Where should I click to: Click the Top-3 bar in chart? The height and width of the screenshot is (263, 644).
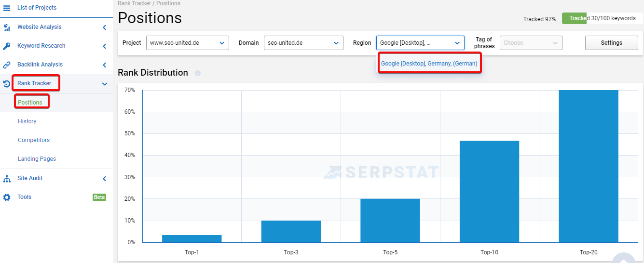tap(291, 231)
